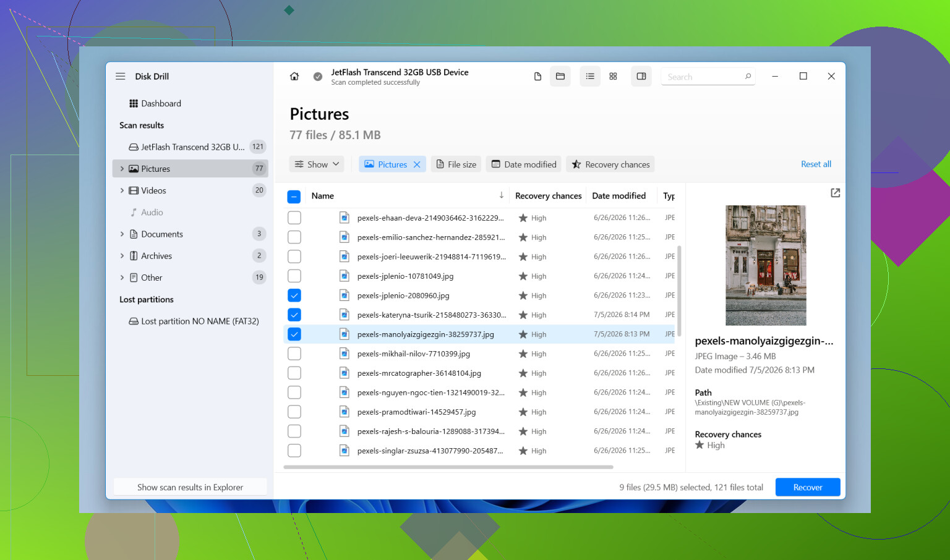950x560 pixels.
Task: Select the grid thumbnails view icon
Action: (613, 77)
